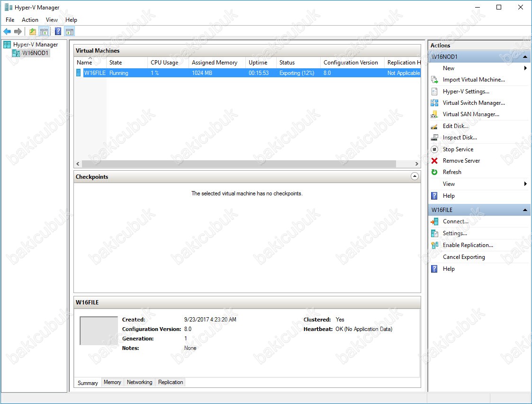Click the Forward arrow toolbar icon

click(18, 32)
